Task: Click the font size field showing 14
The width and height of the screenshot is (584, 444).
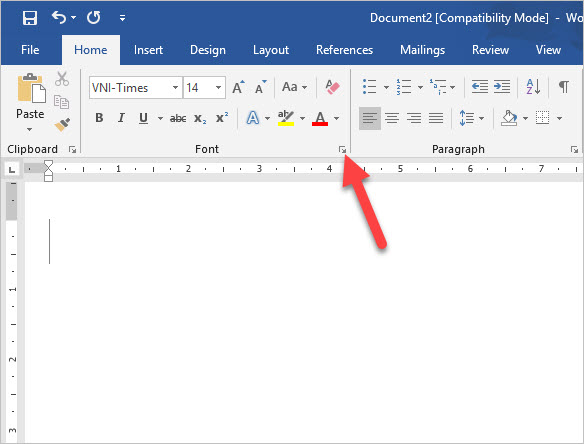Action: 197,88
